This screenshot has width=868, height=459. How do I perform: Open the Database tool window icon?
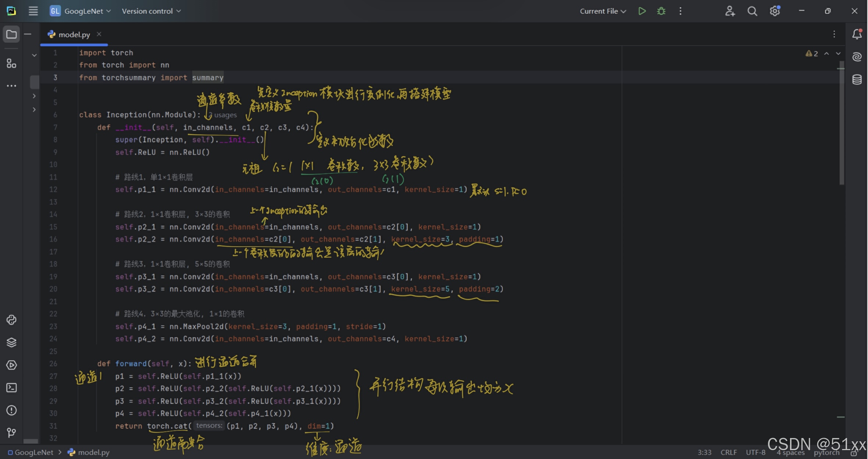point(857,79)
